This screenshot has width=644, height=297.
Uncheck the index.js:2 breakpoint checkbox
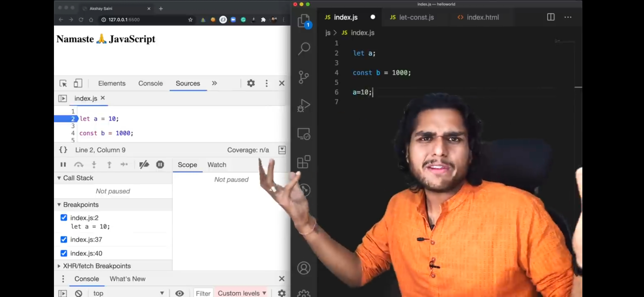click(64, 218)
